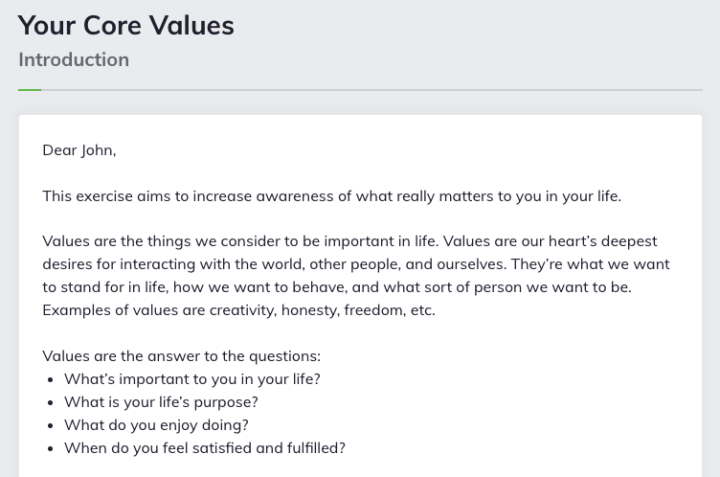
Task: Click the bullet dot before "What's important"
Action: coord(51,380)
